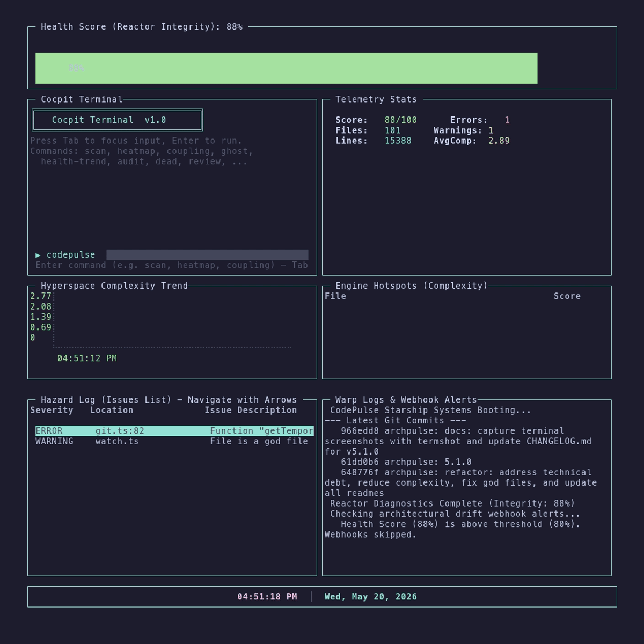Click the green health score progress bar
The image size is (644, 644).
[x=286, y=68]
